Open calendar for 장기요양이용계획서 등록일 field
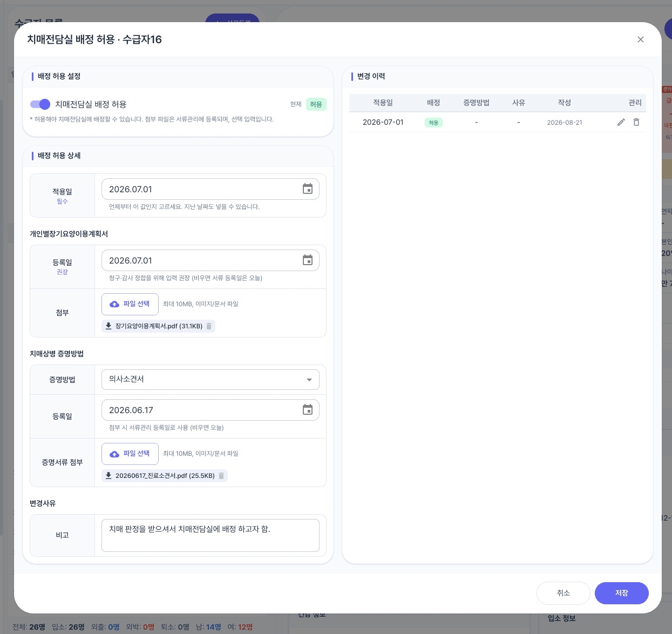672x634 pixels. pos(308,260)
